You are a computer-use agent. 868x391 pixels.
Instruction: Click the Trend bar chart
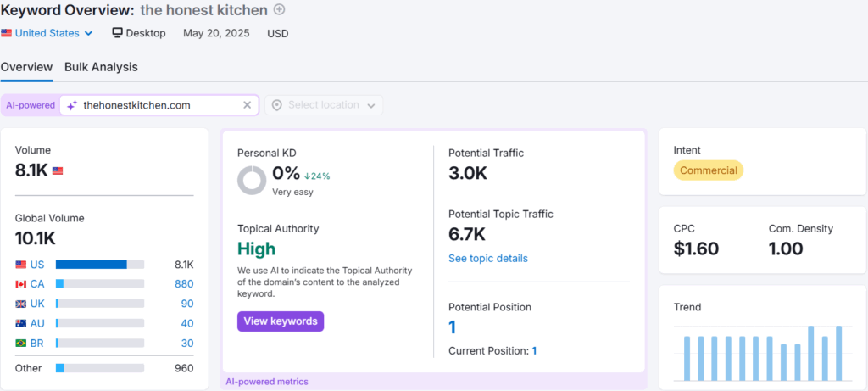763,354
